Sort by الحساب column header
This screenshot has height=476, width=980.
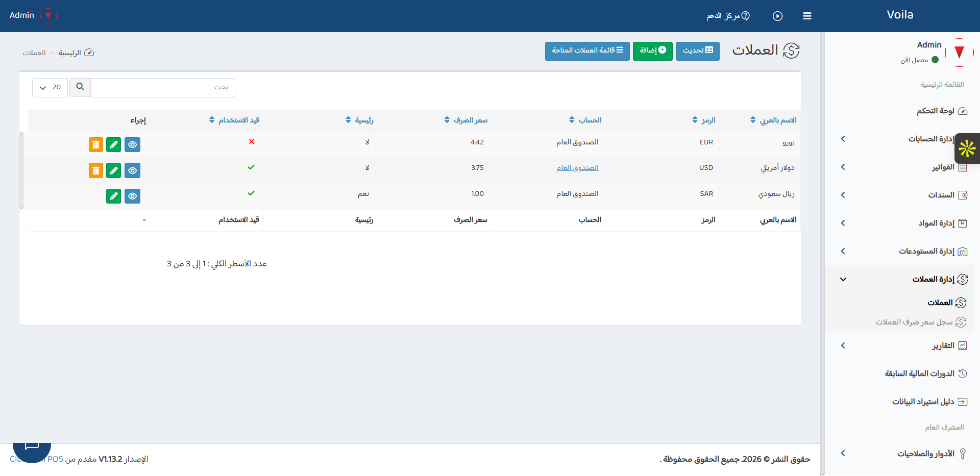[585, 120]
